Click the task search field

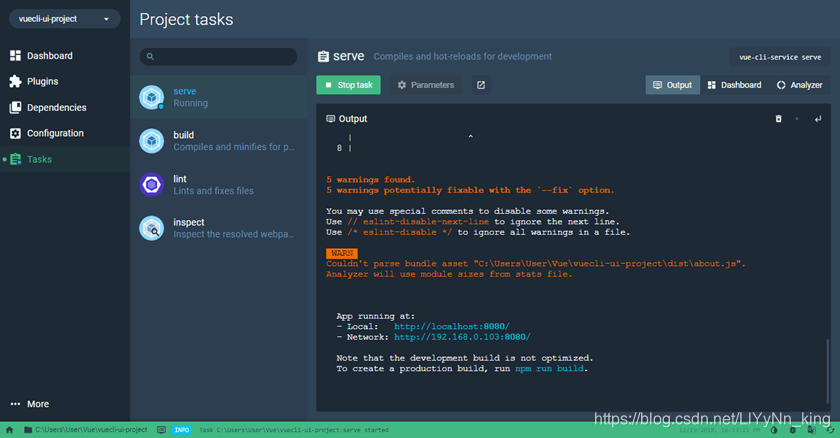coord(219,56)
